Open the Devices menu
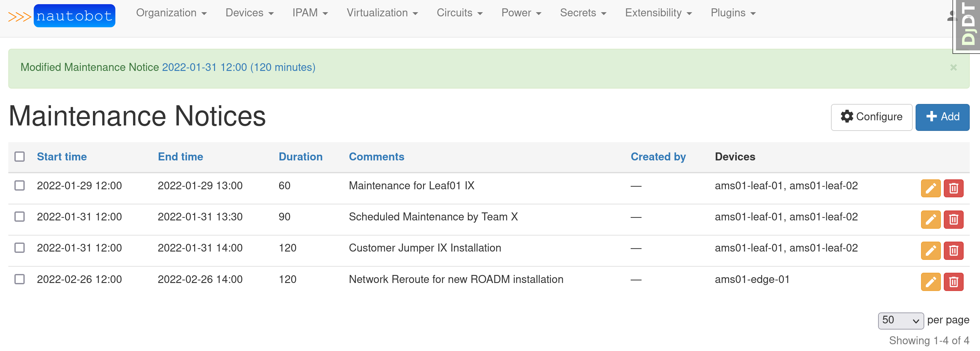The height and width of the screenshot is (351, 980). (x=249, y=13)
